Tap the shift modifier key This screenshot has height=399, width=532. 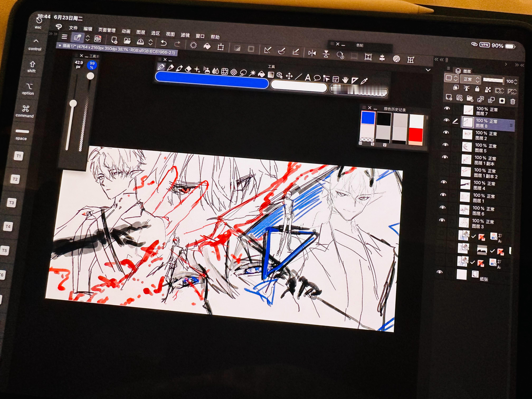coord(32,67)
